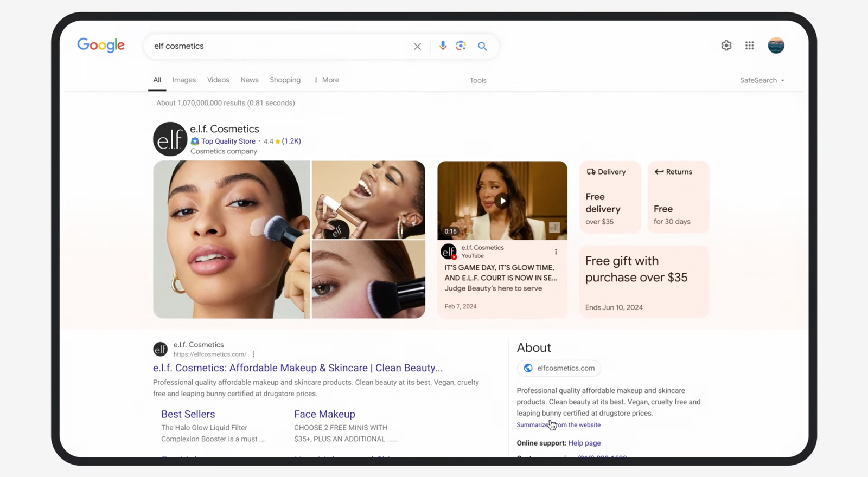
Task: Open the account profile avatar
Action: click(776, 46)
